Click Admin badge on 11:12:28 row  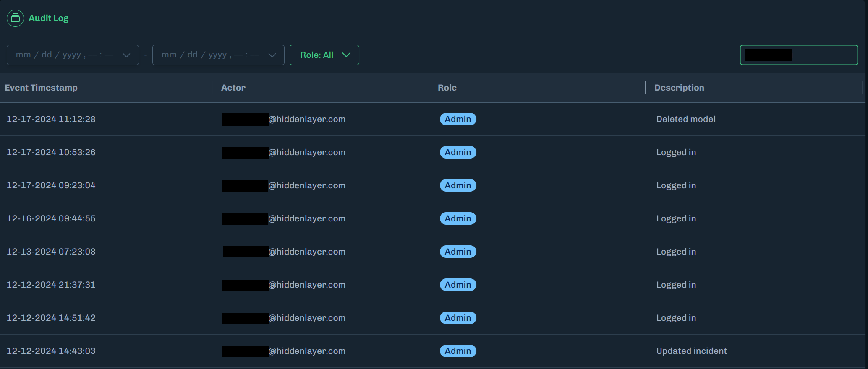click(458, 119)
